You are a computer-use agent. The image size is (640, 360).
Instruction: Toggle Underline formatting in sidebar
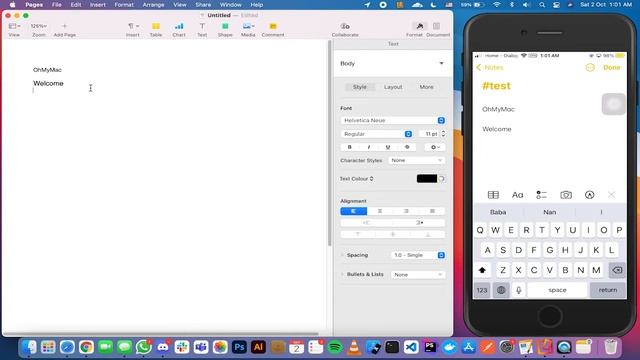(388, 147)
